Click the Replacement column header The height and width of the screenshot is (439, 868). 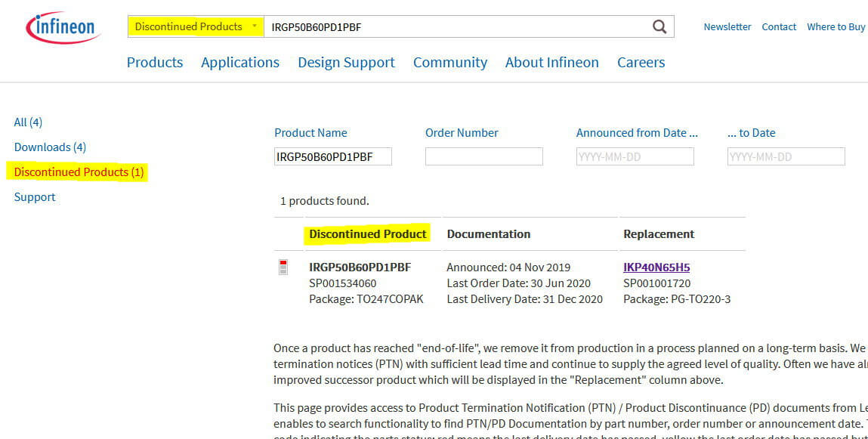click(x=659, y=233)
